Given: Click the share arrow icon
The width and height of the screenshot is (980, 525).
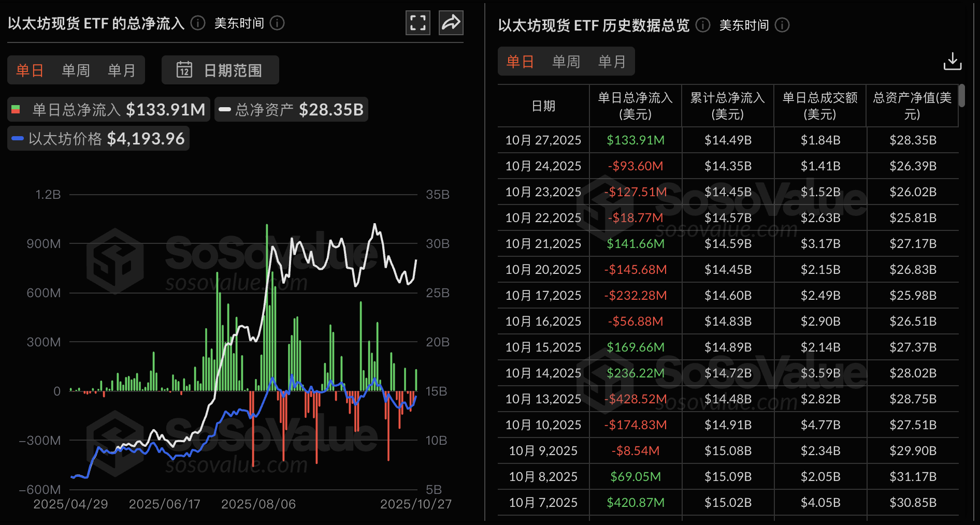Looking at the screenshot, I should pyautogui.click(x=451, y=23).
